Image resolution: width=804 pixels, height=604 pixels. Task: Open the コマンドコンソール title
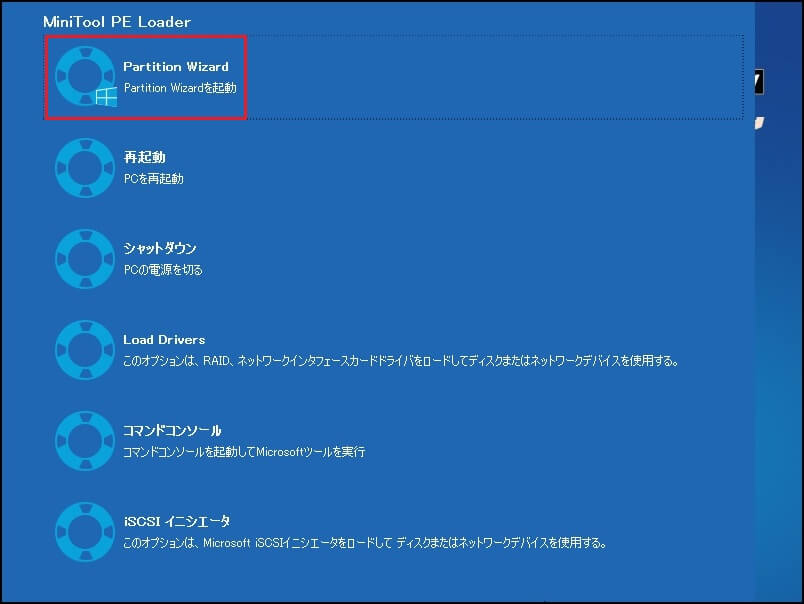pos(172,430)
